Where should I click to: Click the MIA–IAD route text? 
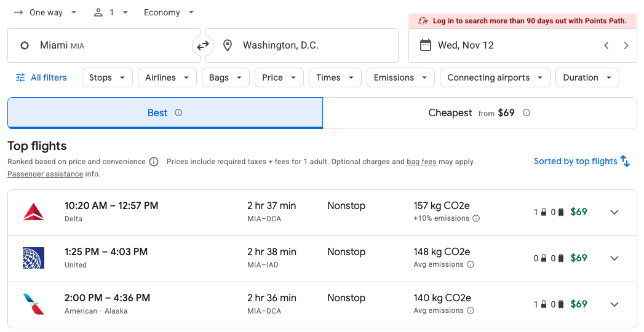click(263, 265)
